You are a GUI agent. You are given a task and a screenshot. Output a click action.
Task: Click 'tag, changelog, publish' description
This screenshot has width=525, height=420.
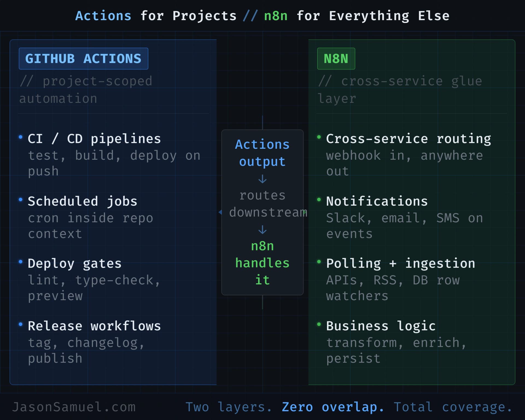coord(86,350)
